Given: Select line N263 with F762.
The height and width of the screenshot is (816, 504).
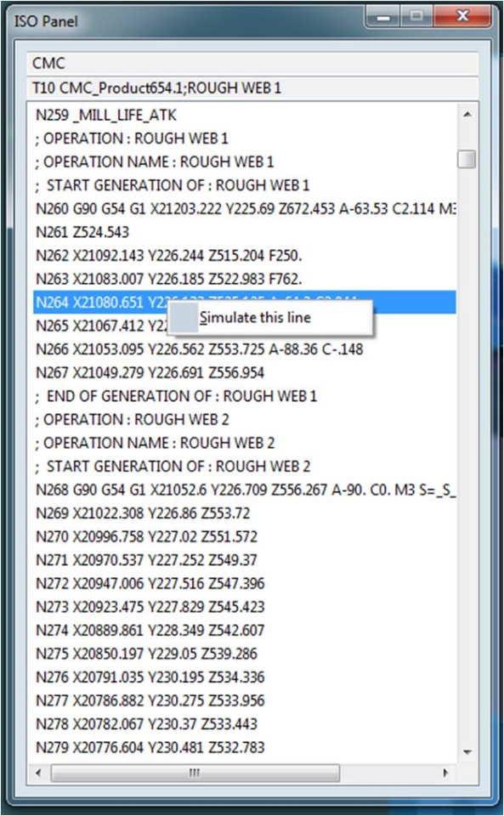Looking at the screenshot, I should [245, 279].
